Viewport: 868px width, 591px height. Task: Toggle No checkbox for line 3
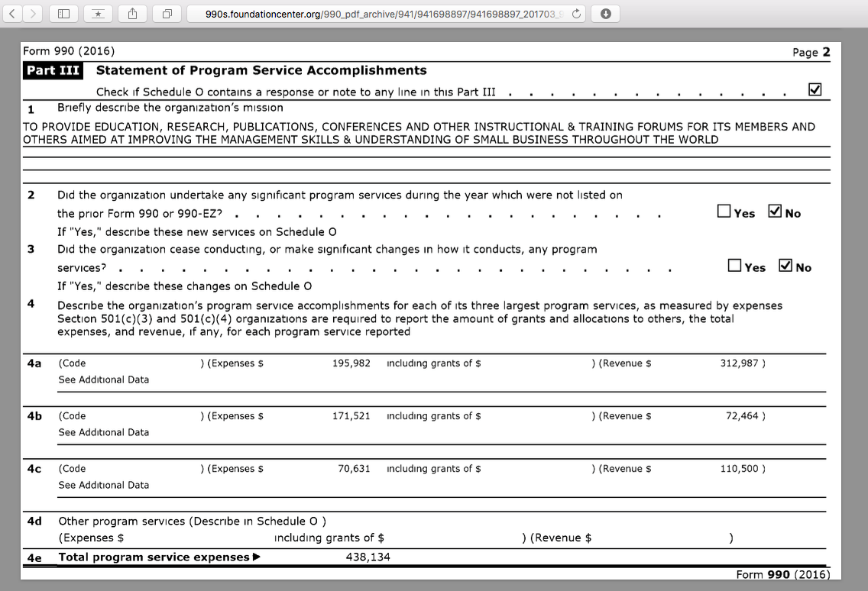(785, 266)
